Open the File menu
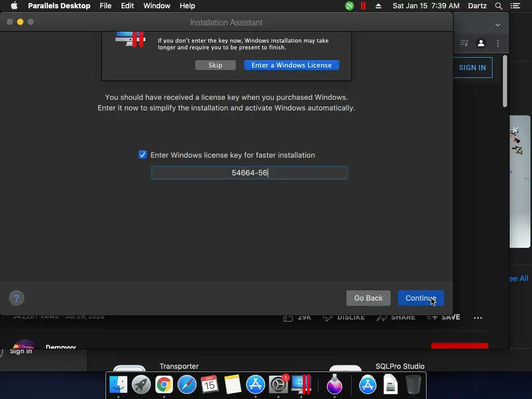 click(x=105, y=6)
